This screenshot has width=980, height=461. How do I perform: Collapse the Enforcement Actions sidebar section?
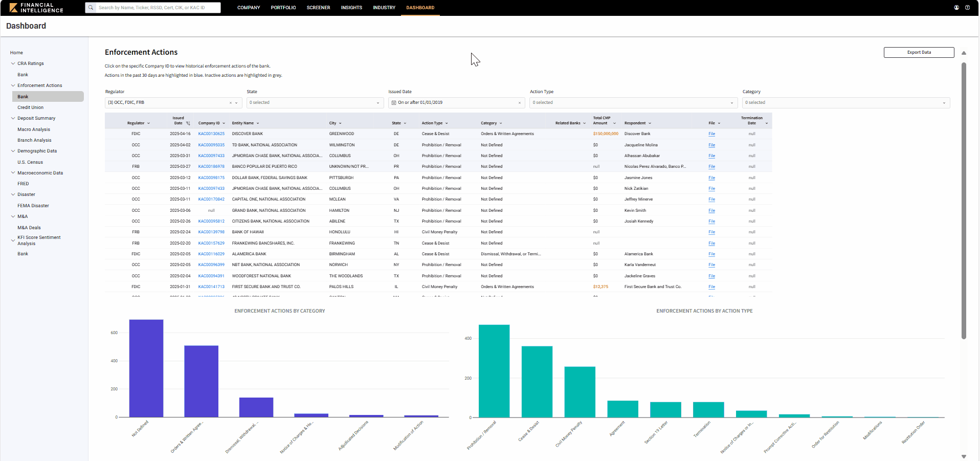click(13, 85)
